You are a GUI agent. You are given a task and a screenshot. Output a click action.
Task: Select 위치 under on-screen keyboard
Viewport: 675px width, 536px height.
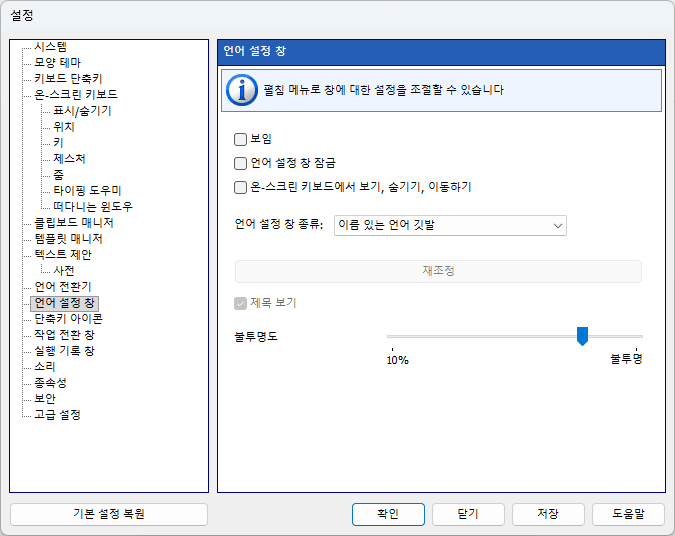point(64,127)
